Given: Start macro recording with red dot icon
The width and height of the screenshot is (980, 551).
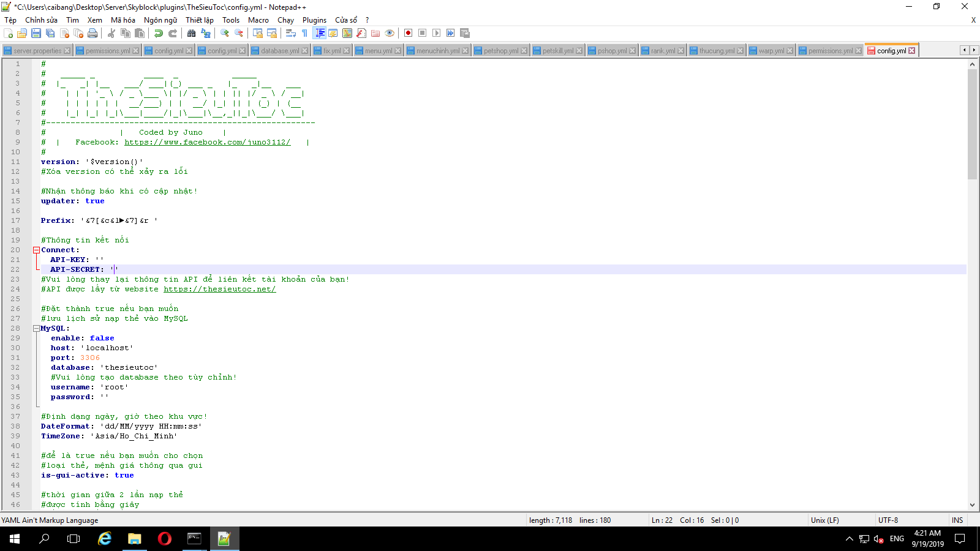Looking at the screenshot, I should 408,33.
